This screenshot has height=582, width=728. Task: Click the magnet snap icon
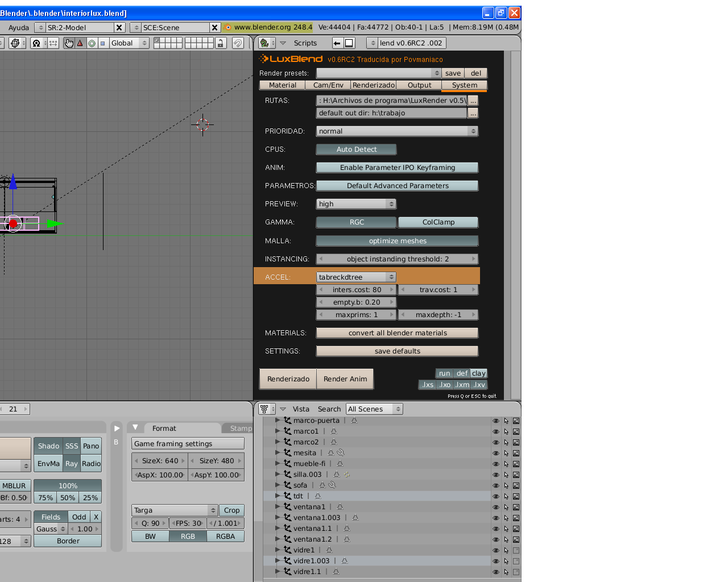(238, 43)
